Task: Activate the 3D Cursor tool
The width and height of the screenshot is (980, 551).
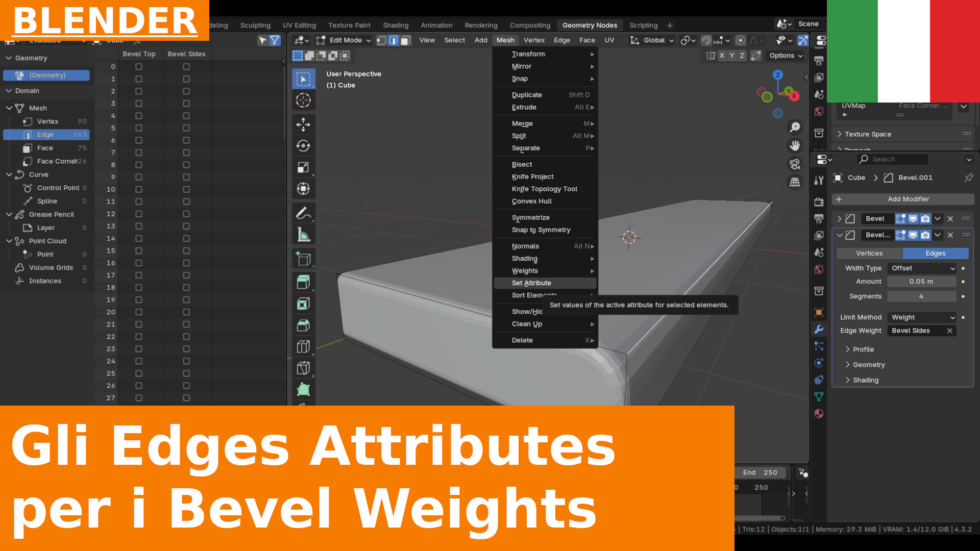Action: click(303, 101)
